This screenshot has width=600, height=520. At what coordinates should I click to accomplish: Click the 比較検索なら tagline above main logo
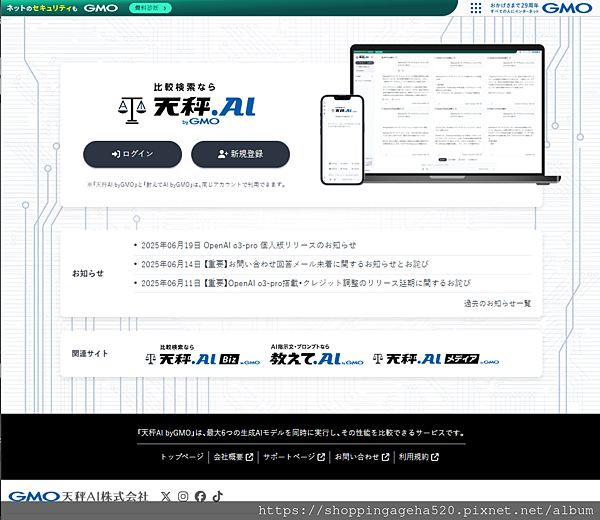click(185, 87)
